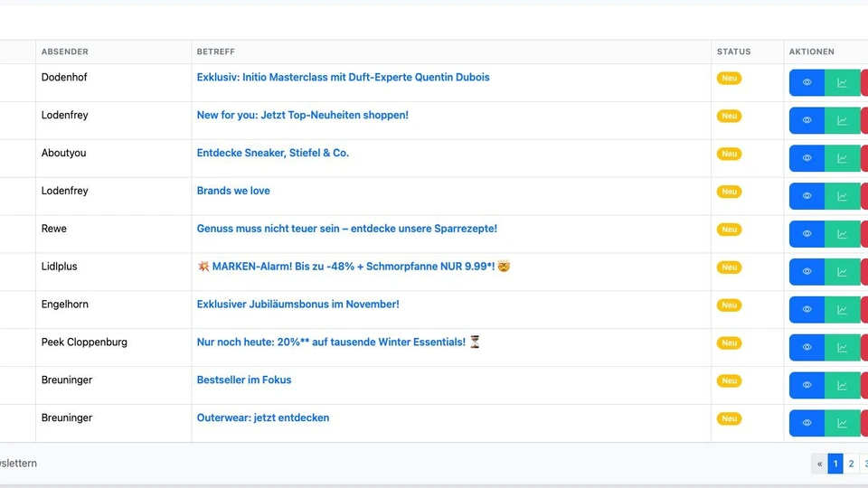Click the statistics chart icon for Rewe
Viewport: 868px width, 488px height.
pos(842,234)
